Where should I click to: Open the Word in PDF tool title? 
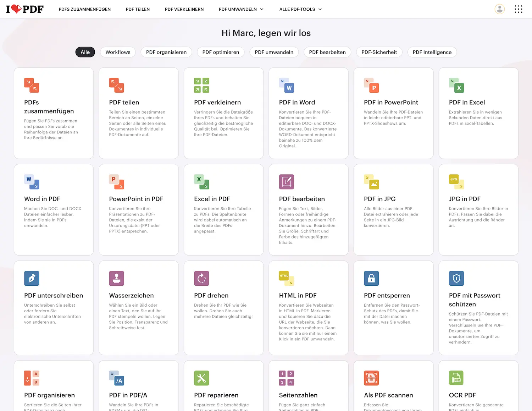tap(42, 199)
